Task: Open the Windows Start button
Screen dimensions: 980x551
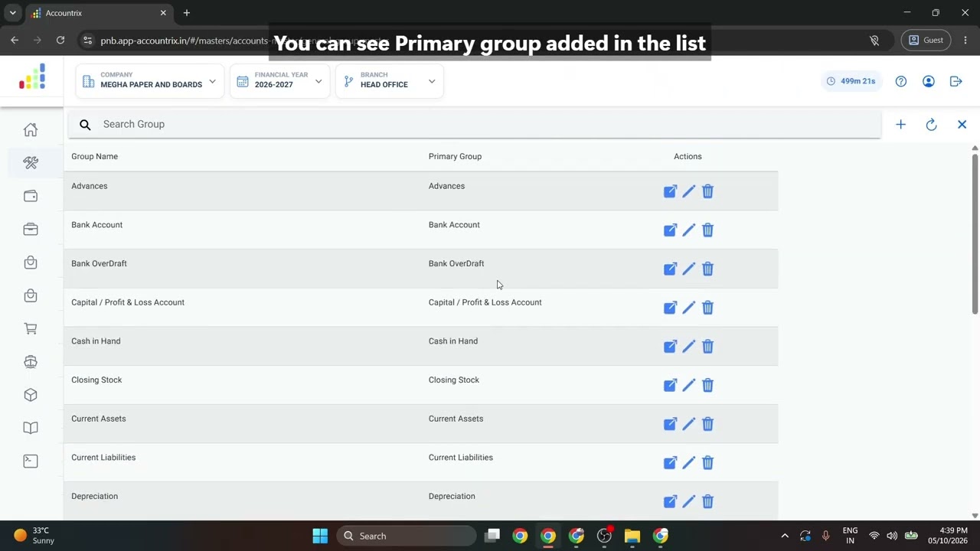Action: click(320, 536)
